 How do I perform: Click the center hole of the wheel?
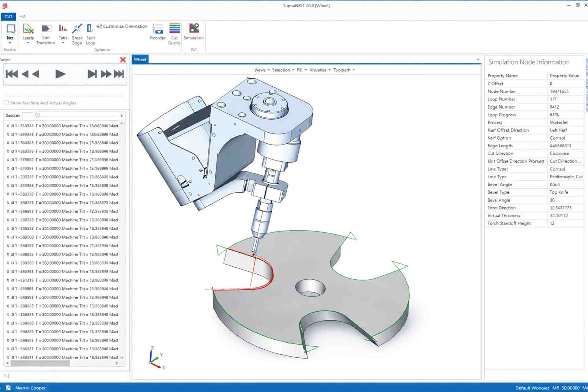click(310, 288)
